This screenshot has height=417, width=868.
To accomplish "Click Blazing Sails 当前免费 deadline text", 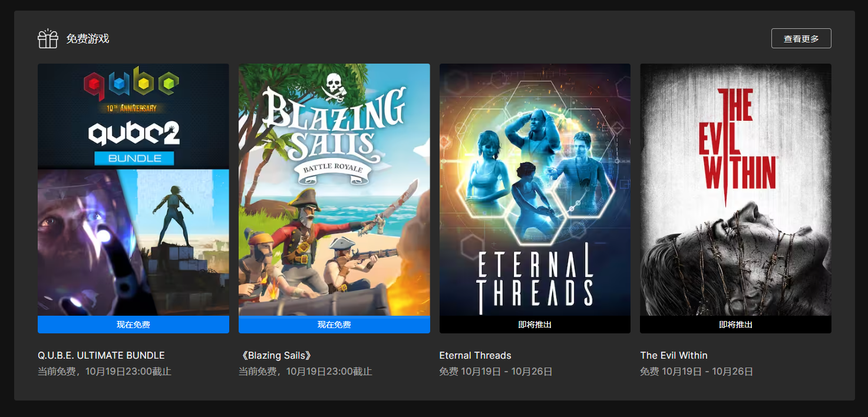I will point(305,372).
